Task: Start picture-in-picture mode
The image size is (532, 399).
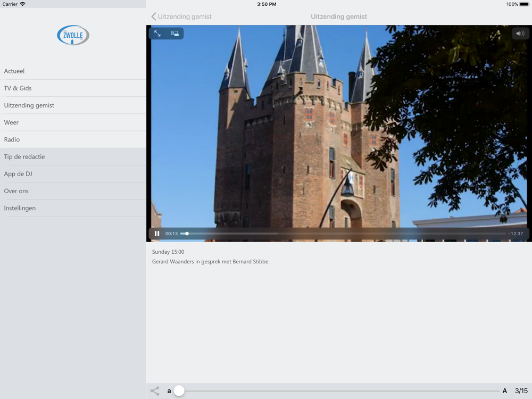Action: (174, 33)
